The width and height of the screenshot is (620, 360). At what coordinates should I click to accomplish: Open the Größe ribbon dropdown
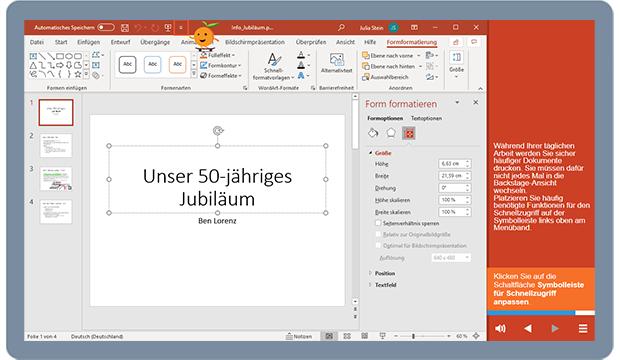click(456, 65)
